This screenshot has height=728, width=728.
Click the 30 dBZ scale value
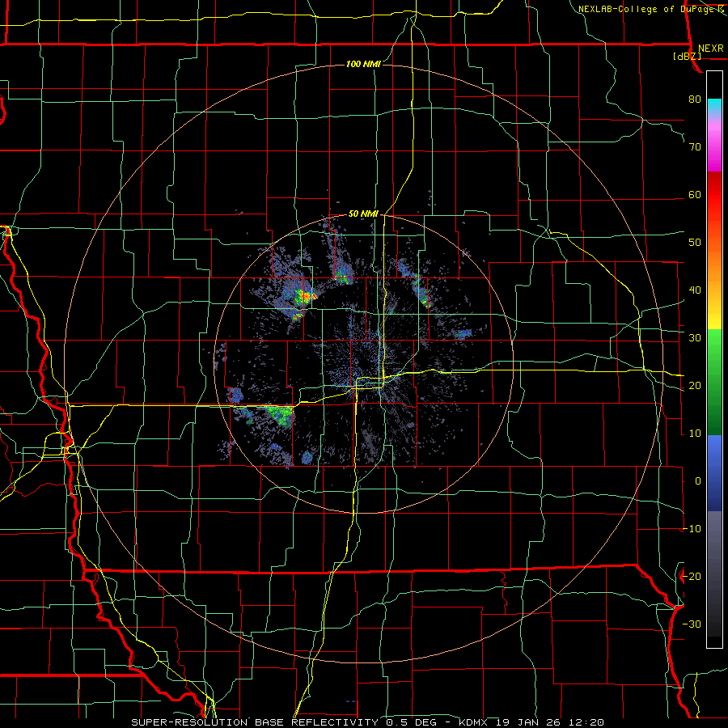pos(695,338)
